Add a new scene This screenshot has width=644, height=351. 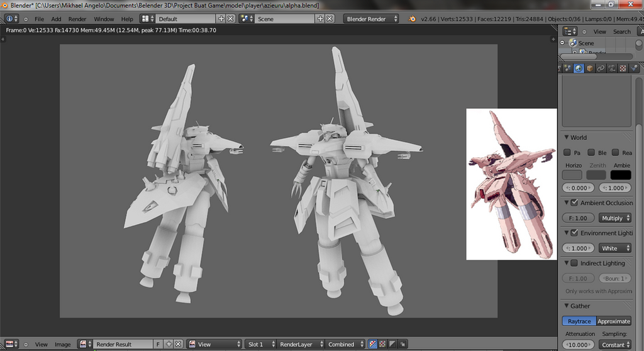(320, 18)
